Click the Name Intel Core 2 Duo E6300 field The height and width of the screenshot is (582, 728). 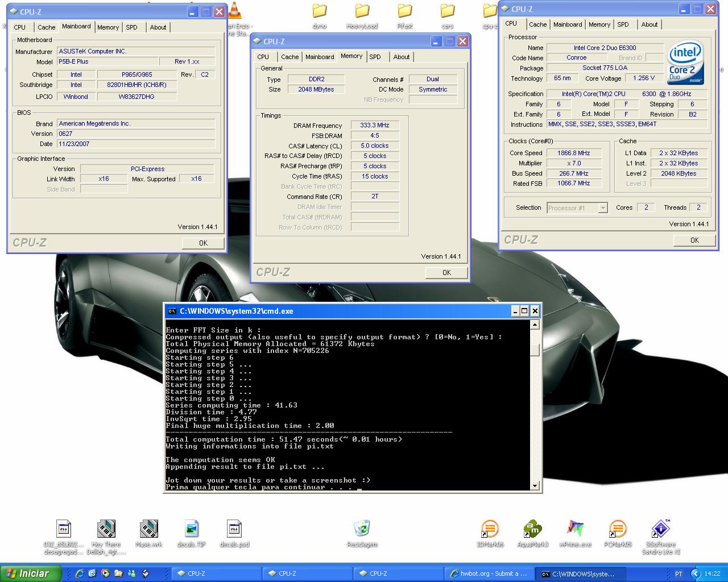click(605, 48)
